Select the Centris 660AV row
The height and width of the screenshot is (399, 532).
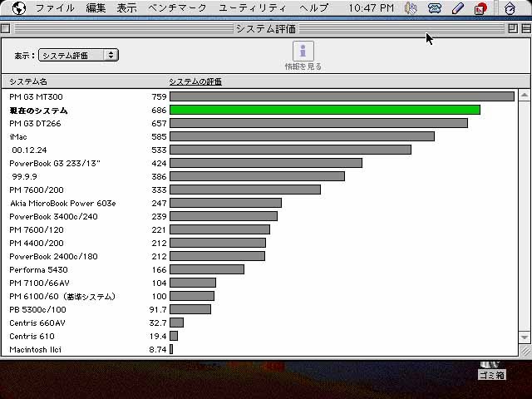[259, 323]
